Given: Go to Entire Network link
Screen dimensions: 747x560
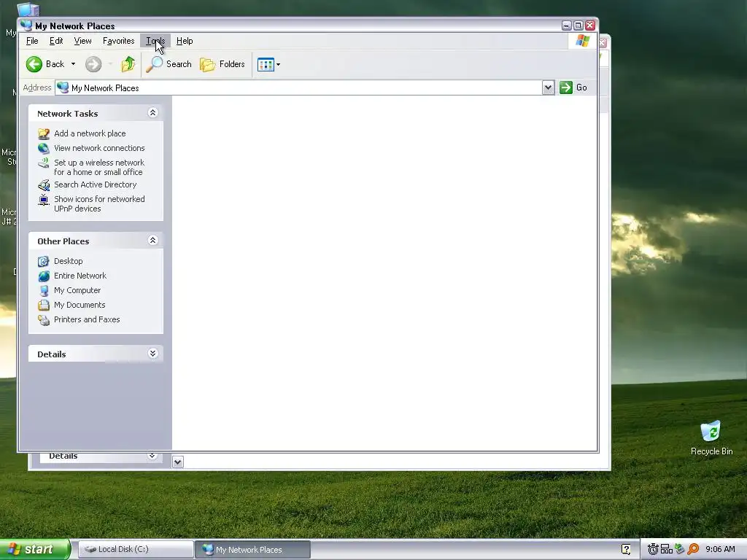Looking at the screenshot, I should point(80,276).
